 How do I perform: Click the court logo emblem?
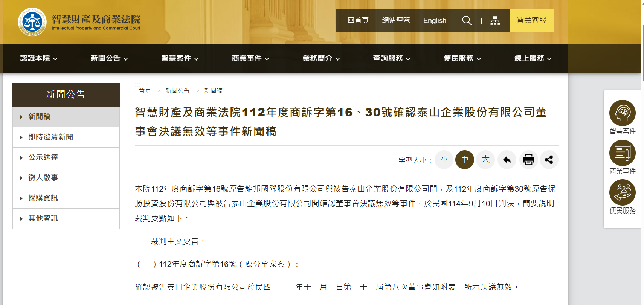[32, 22]
